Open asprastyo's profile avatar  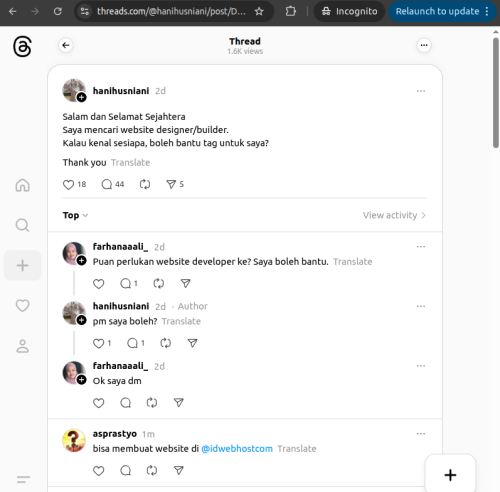coord(74,440)
